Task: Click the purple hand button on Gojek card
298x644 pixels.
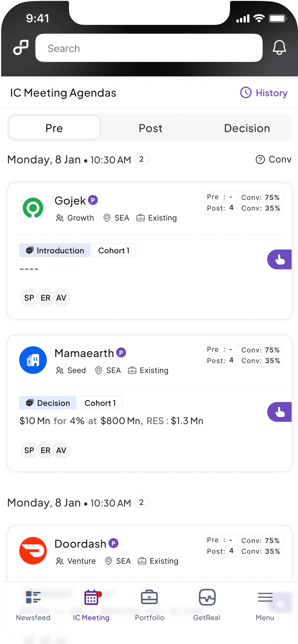Action: coord(279,259)
